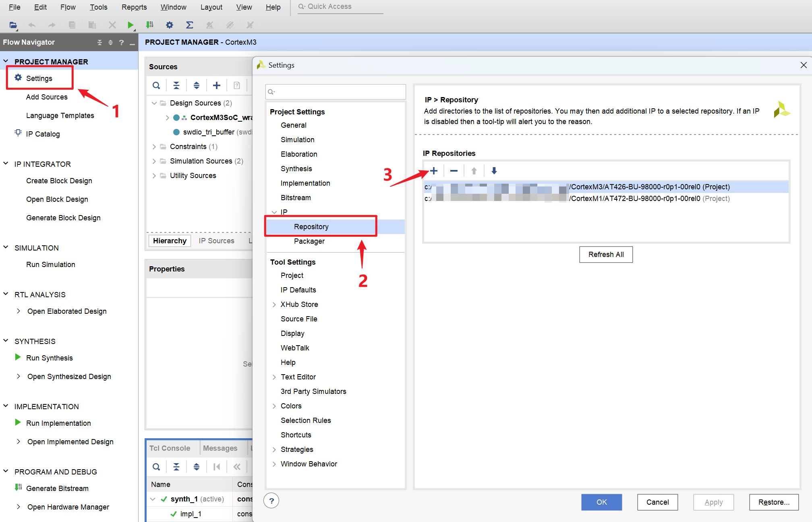
Task: Click the remove repository minus icon
Action: tap(454, 171)
